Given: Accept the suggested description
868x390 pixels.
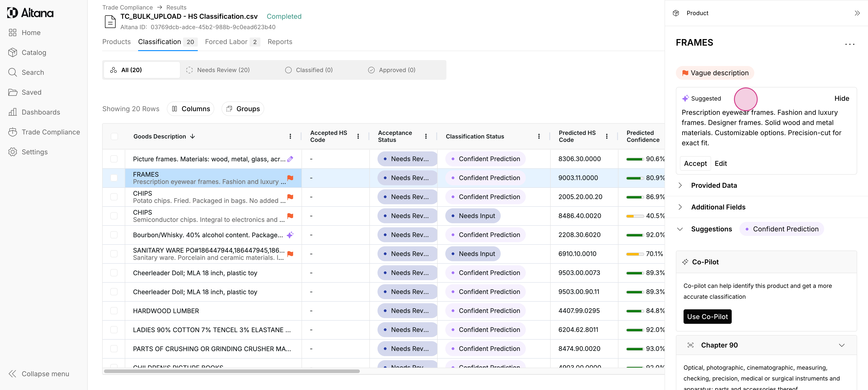Looking at the screenshot, I should pos(695,163).
